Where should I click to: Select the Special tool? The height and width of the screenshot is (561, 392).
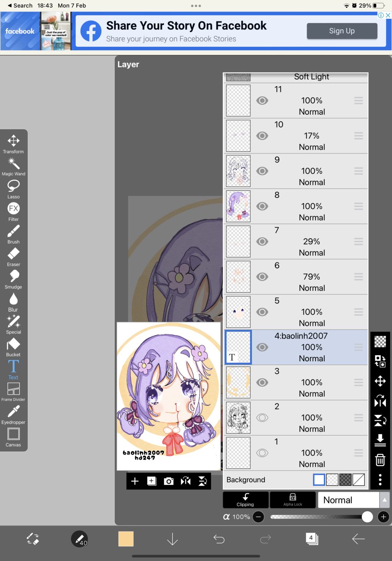(13, 325)
